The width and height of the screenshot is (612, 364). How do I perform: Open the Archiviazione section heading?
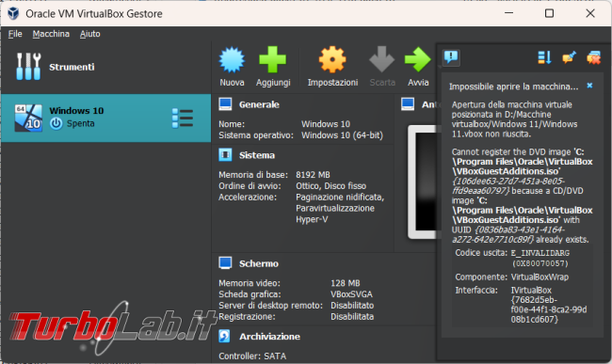269,337
